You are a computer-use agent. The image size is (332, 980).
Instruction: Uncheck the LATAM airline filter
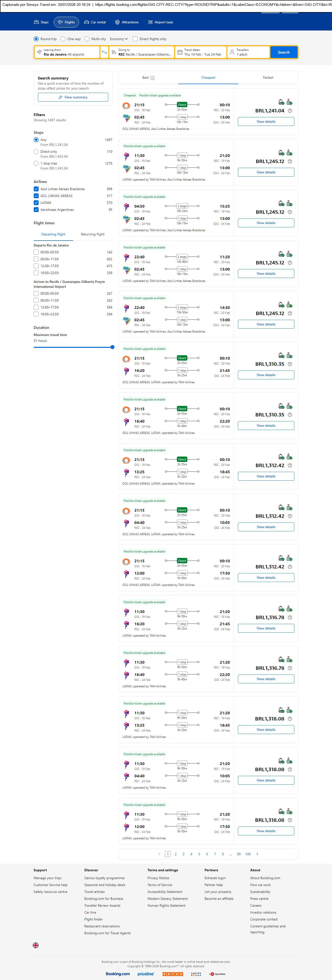(36, 203)
